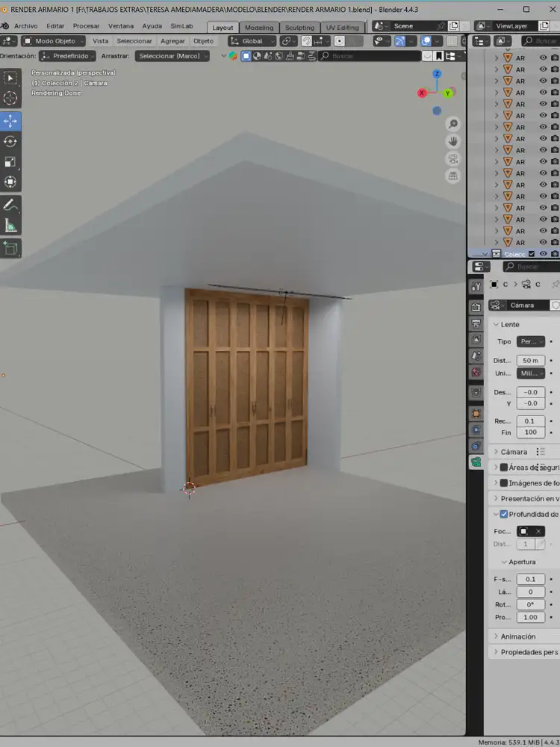Screen dimensions: 560x747
Task: Open the green Camera data properties tab
Action: point(476,462)
